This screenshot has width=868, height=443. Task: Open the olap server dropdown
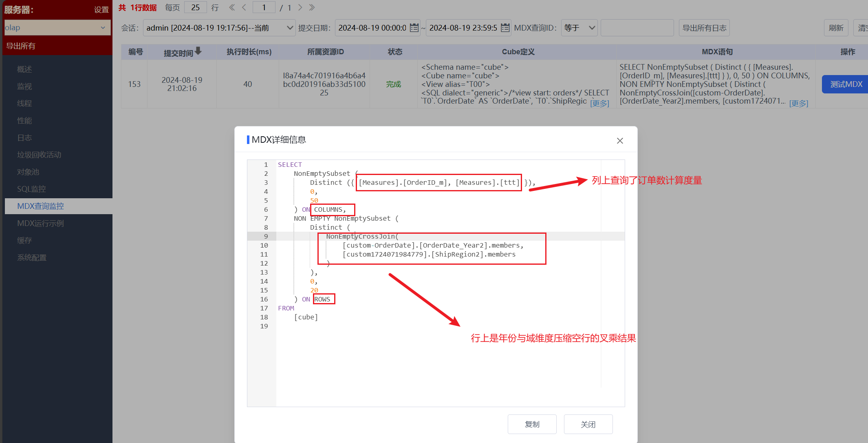click(x=57, y=28)
